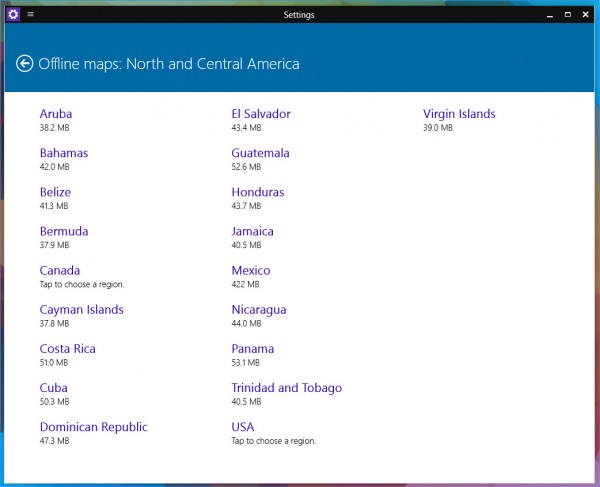The width and height of the screenshot is (600, 487).
Task: Choose Belize from the list
Action: (55, 192)
